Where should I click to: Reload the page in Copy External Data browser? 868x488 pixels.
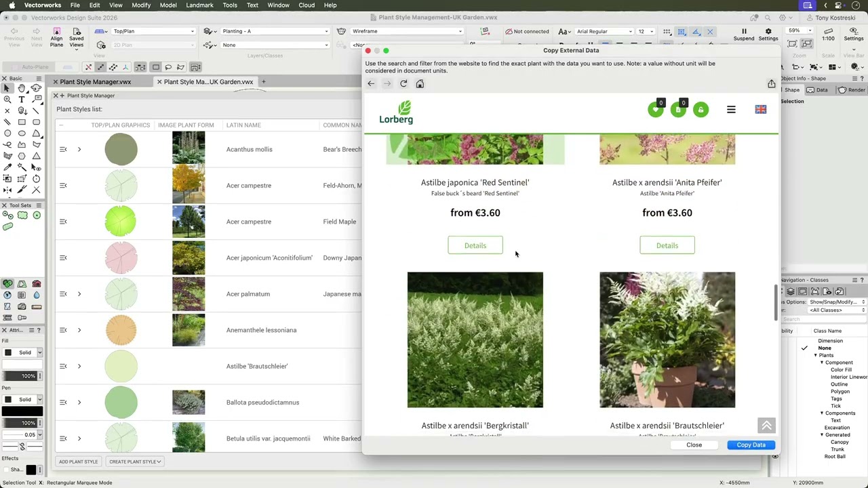pos(403,83)
